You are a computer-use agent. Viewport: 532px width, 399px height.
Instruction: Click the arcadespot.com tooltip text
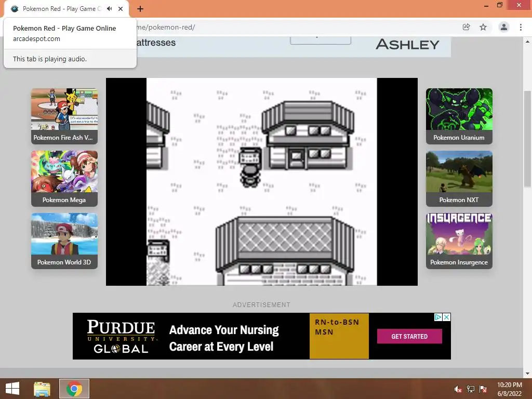tap(37, 38)
